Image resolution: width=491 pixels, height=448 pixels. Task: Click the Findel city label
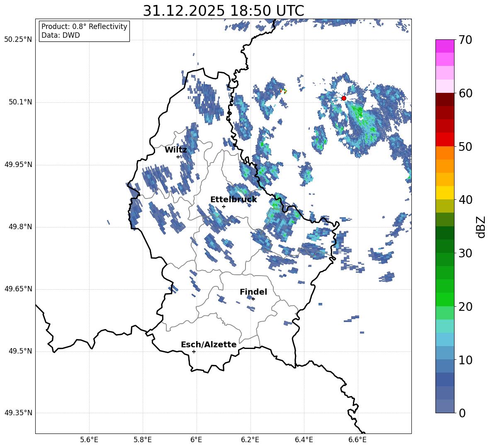(x=253, y=292)
